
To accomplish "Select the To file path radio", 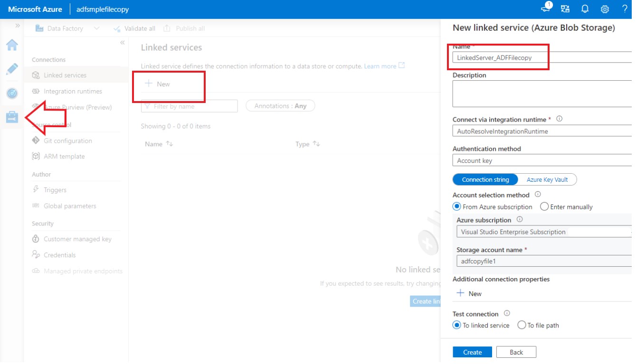I will (522, 325).
